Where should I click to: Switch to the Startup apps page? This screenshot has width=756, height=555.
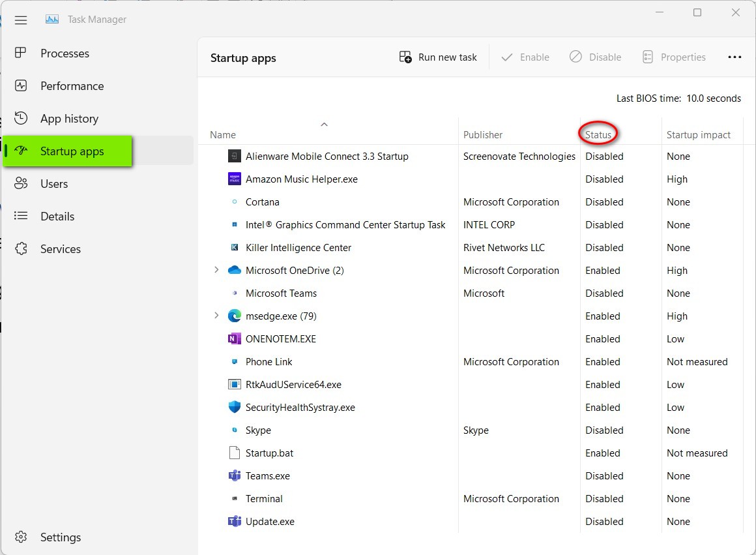click(72, 151)
